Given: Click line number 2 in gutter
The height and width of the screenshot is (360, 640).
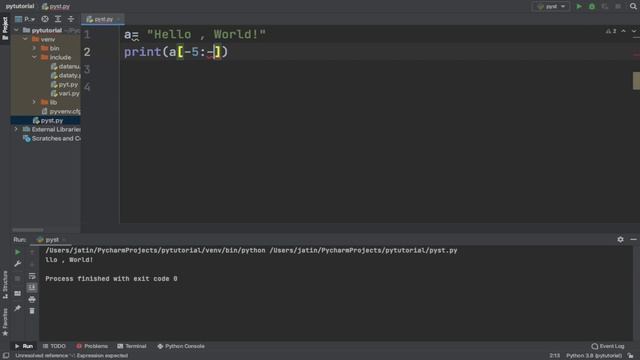Looking at the screenshot, I should (x=87, y=52).
